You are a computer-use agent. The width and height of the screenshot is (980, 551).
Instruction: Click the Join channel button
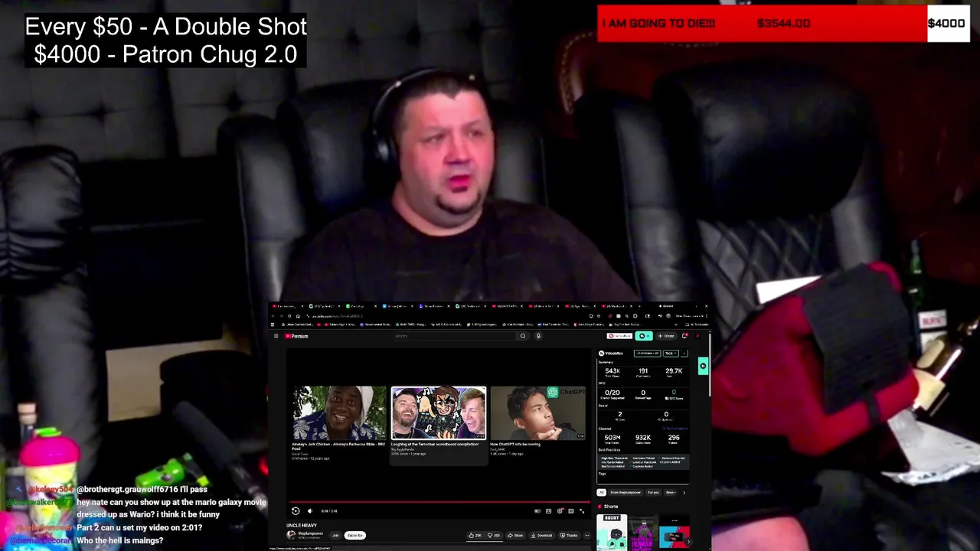coord(335,535)
